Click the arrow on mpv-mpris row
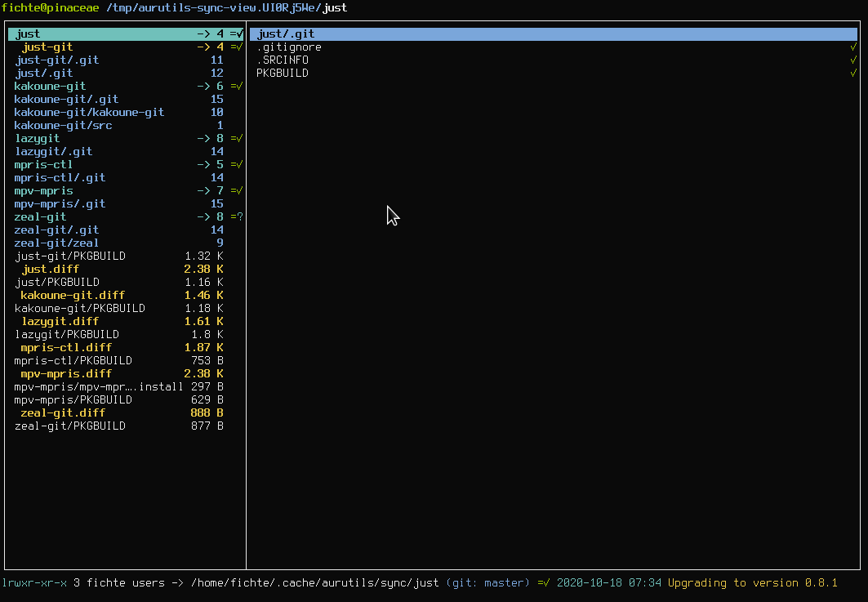The image size is (868, 602). pos(203,191)
